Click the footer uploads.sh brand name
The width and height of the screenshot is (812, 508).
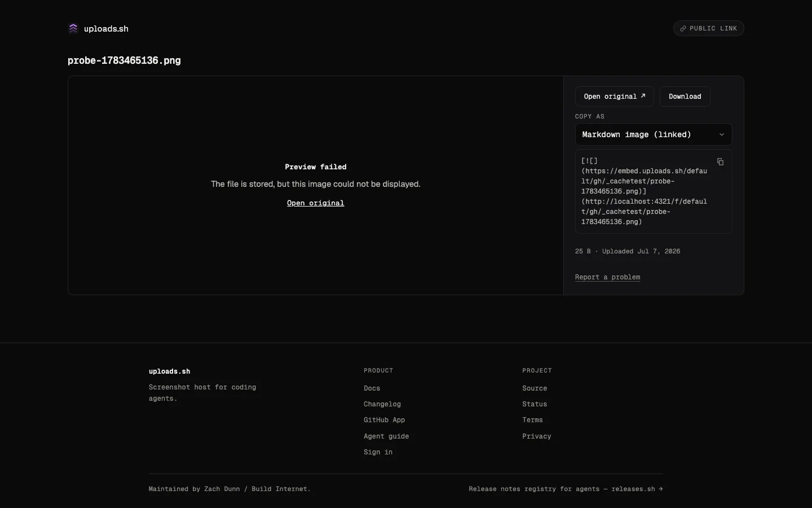tap(170, 371)
